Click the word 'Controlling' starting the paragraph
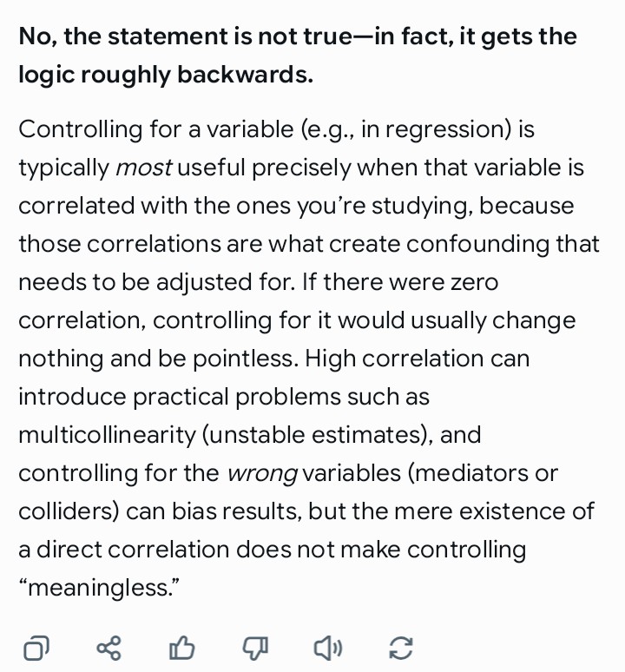This screenshot has width=625, height=672. pyautogui.click(x=81, y=129)
